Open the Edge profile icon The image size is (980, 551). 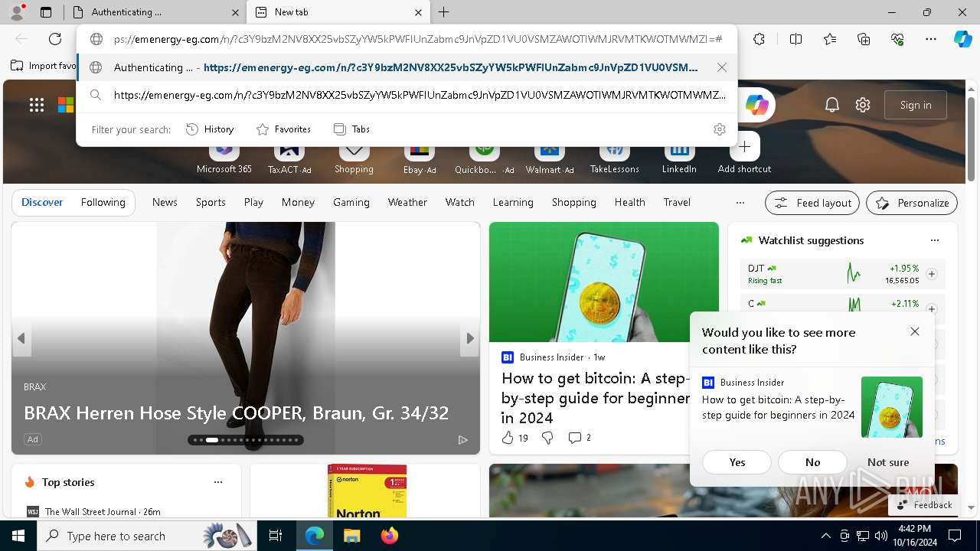(x=17, y=12)
